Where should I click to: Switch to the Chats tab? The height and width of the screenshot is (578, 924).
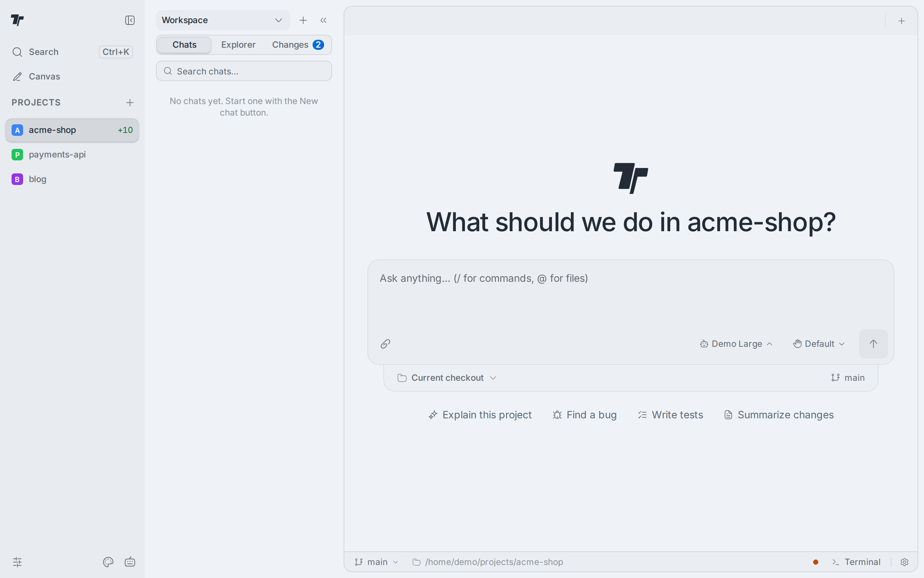[184, 45]
